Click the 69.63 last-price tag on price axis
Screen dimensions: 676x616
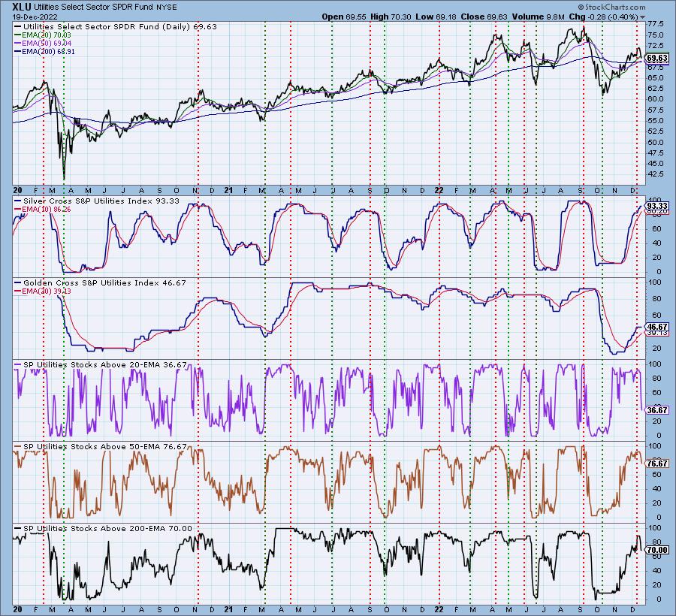(657, 58)
